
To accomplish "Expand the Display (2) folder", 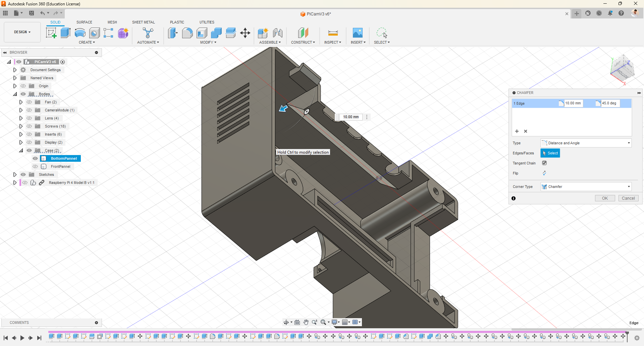I will coord(21,142).
